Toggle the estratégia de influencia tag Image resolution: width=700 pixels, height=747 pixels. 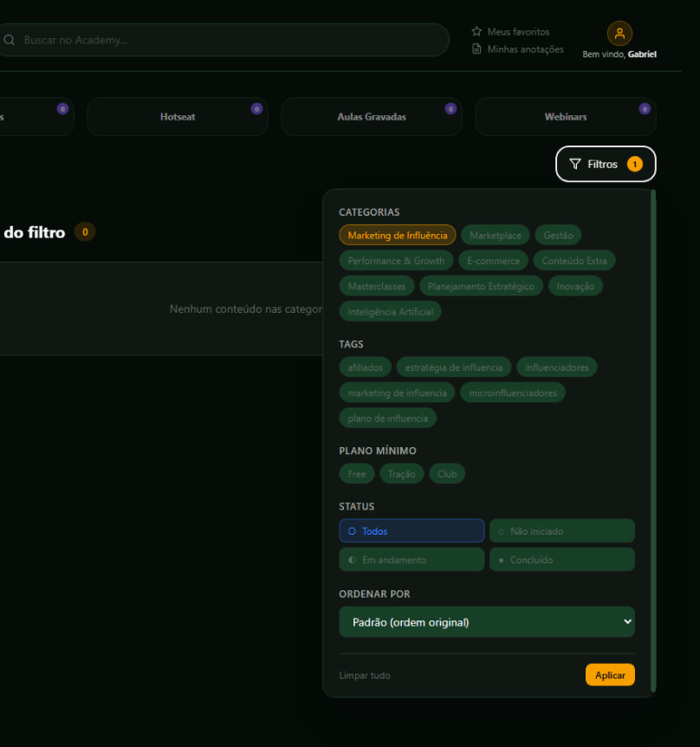click(454, 367)
